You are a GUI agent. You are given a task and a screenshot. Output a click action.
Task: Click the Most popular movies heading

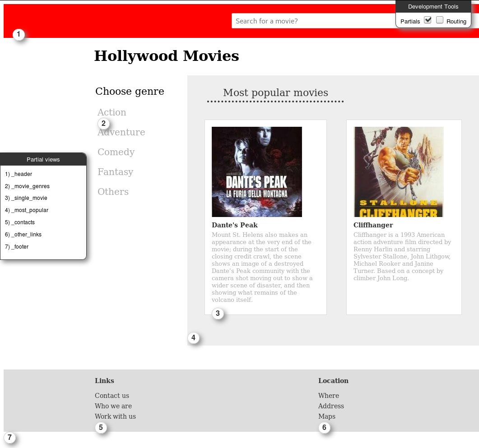click(x=275, y=92)
